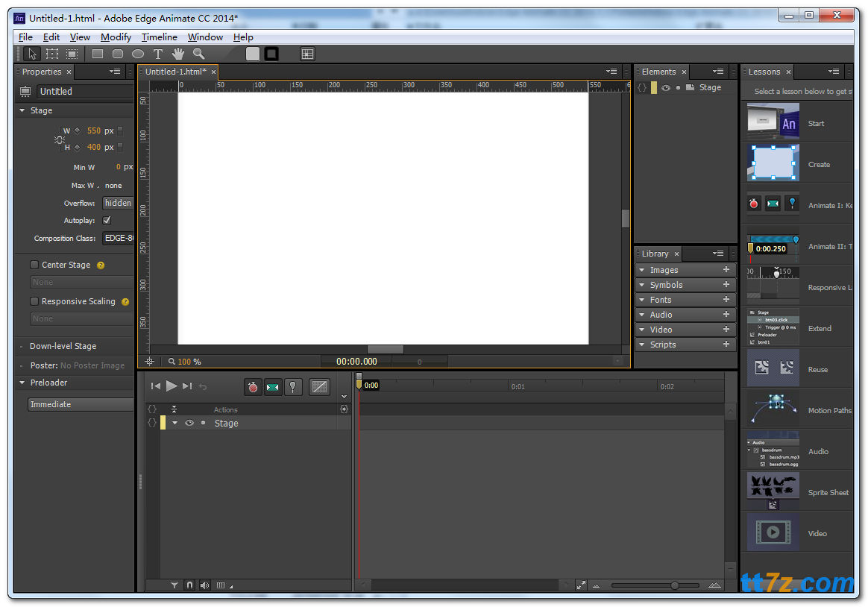Open the border color swatch
Viewport: 868px width, 607px height.
click(x=271, y=54)
